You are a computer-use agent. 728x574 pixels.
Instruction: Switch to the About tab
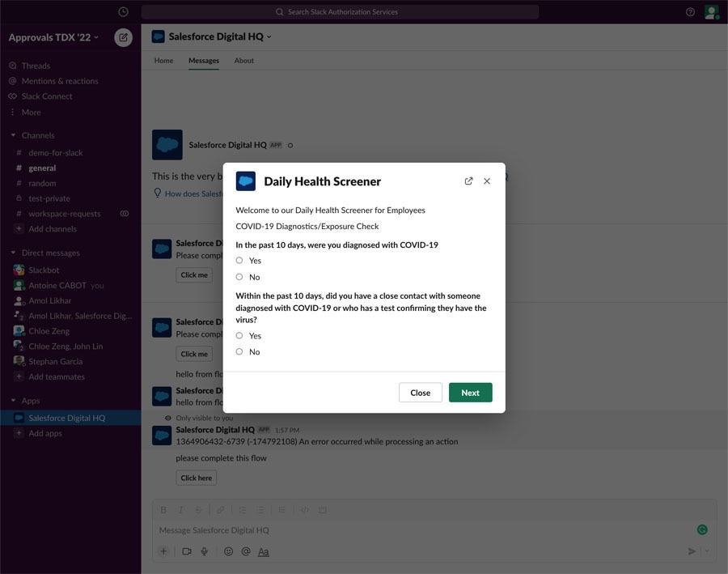point(243,61)
